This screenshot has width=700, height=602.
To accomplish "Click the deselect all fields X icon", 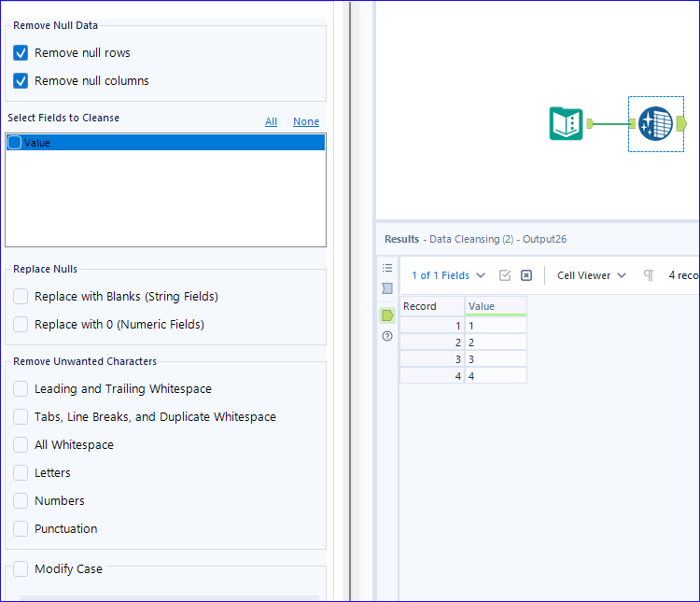I will pos(526,275).
